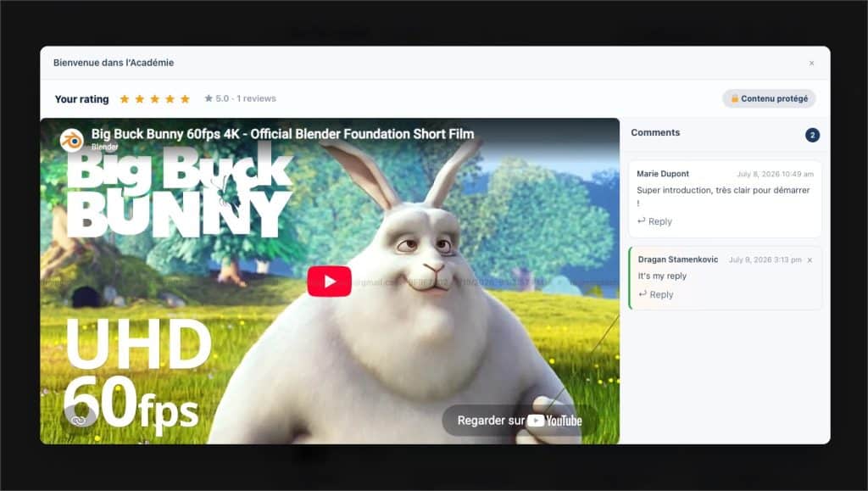Set rating to three stars

point(155,99)
